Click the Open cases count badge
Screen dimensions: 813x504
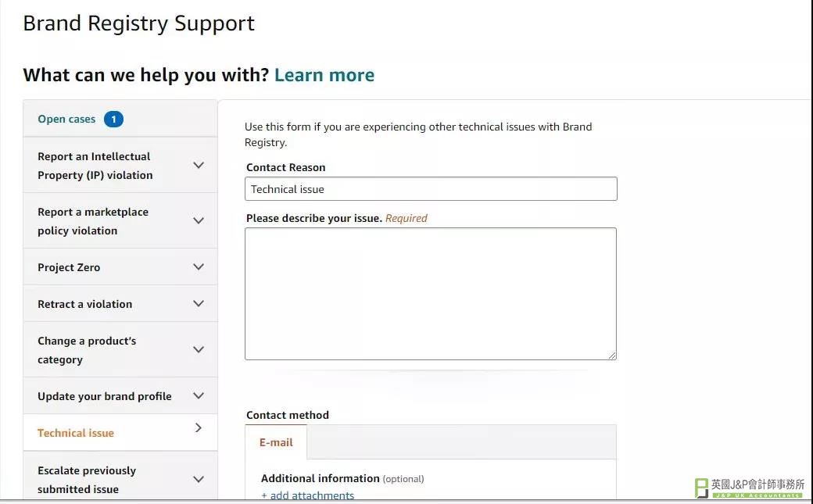(113, 120)
